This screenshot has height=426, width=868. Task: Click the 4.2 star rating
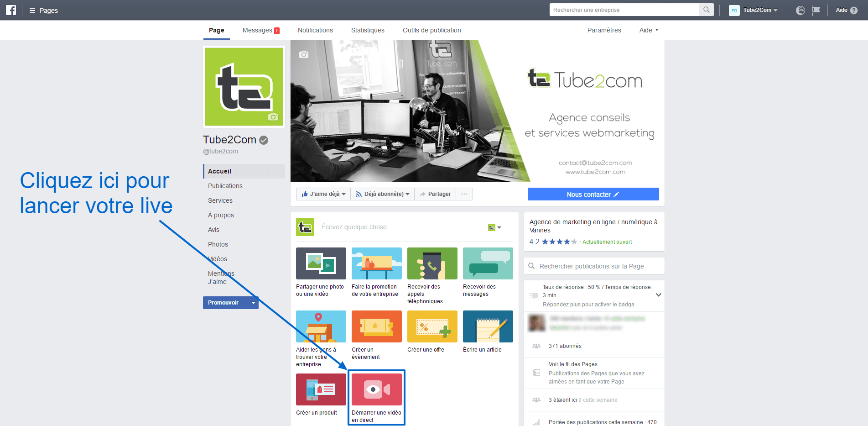553,242
